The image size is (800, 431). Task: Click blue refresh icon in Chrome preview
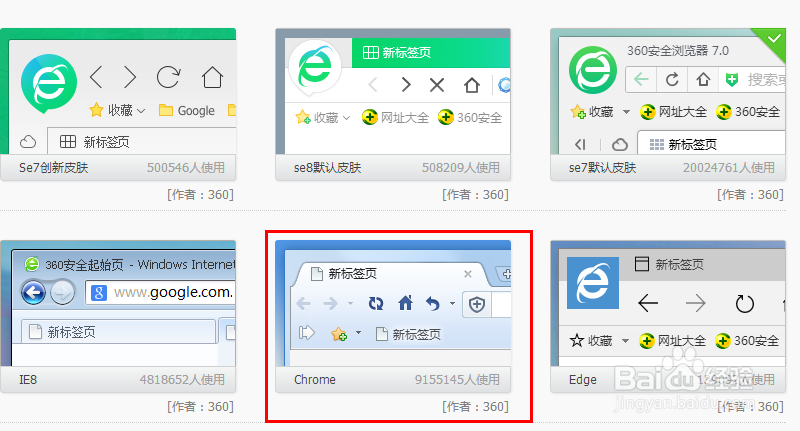376,304
